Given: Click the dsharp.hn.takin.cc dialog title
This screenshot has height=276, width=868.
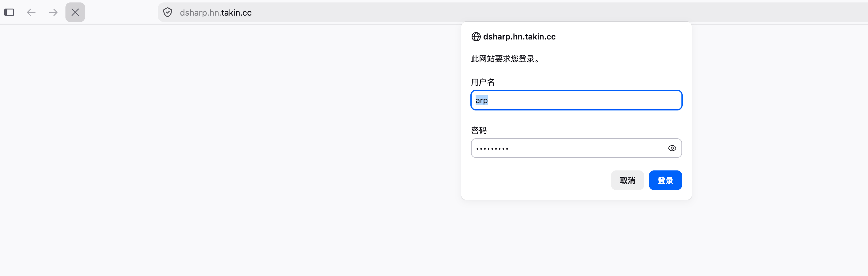Looking at the screenshot, I should point(519,37).
